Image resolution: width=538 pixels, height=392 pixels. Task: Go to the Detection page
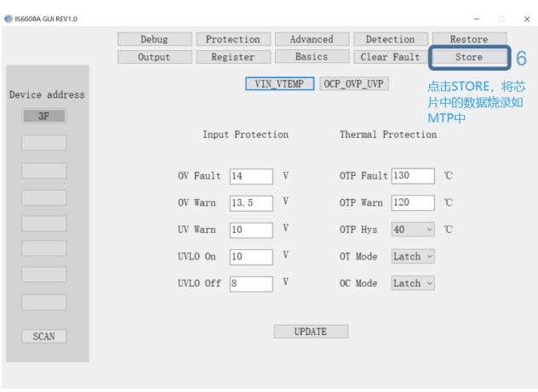click(389, 39)
